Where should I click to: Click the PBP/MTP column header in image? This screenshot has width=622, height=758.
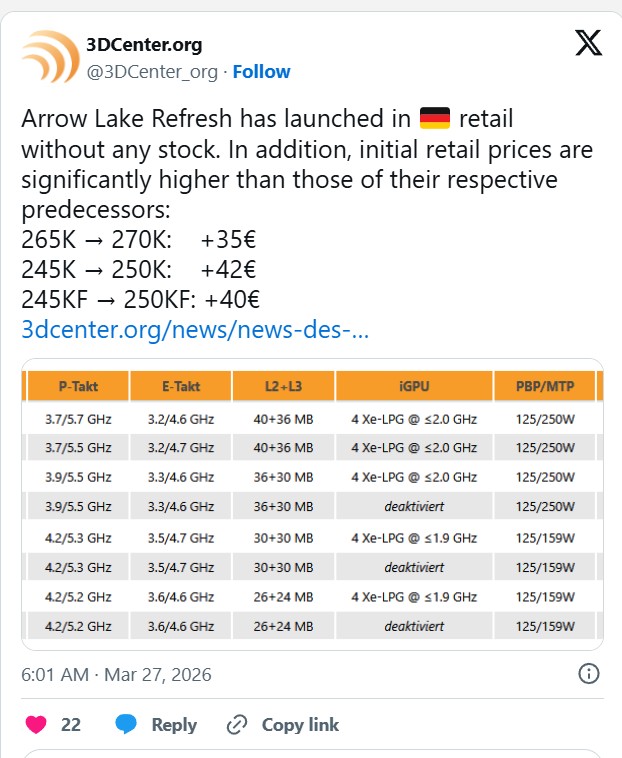click(543, 385)
